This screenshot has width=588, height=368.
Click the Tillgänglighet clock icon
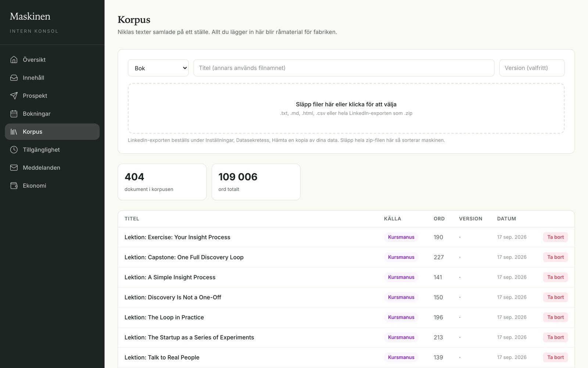14,150
